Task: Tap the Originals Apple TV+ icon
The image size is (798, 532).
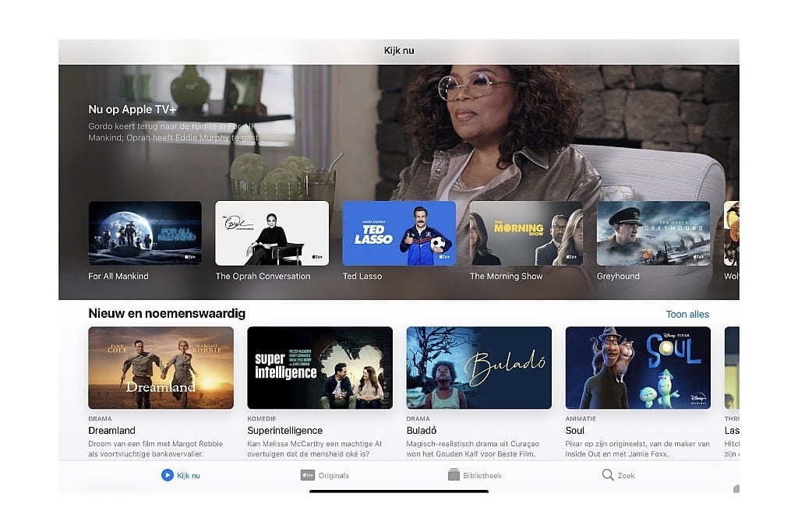Action: tap(307, 475)
